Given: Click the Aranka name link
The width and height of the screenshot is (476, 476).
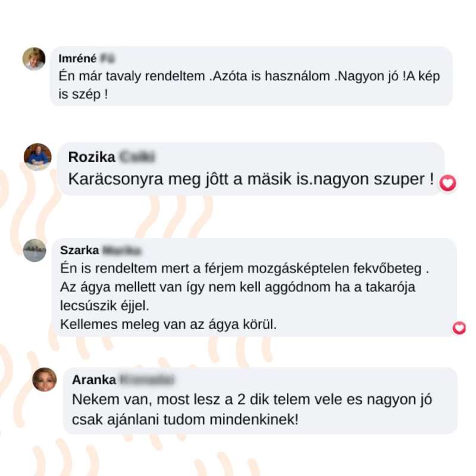Looking at the screenshot, I should coord(94,380).
